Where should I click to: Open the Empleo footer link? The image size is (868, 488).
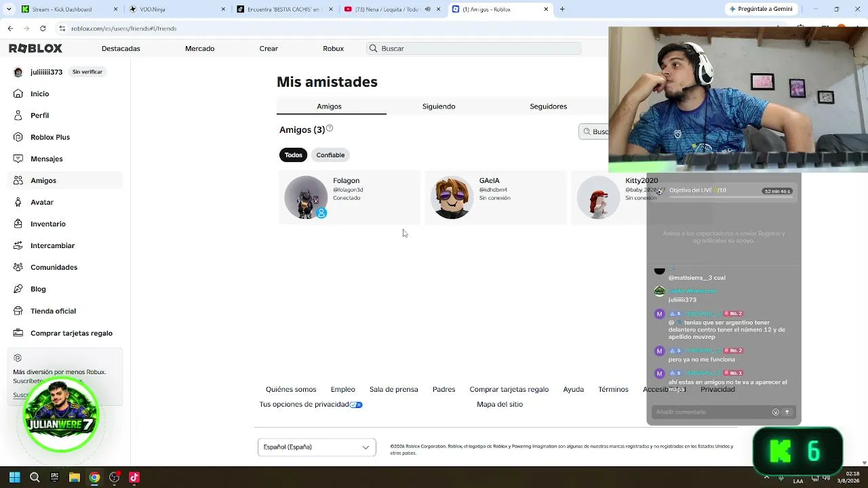tap(342, 390)
